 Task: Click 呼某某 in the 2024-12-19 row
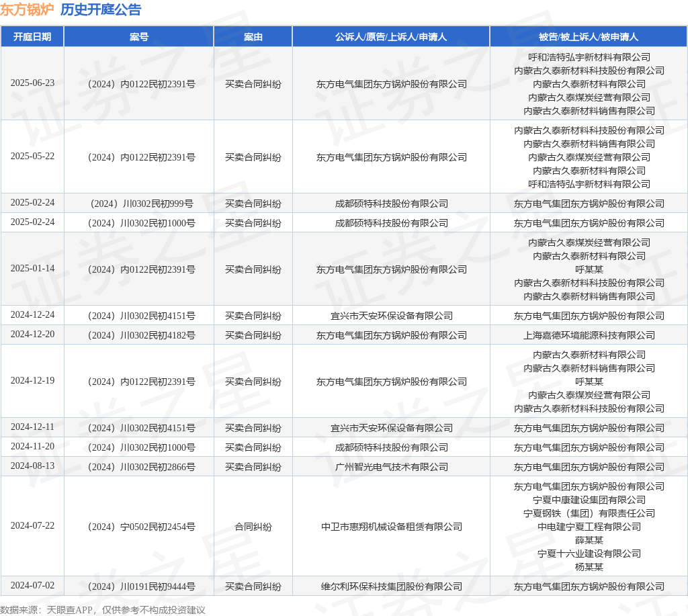point(589,382)
